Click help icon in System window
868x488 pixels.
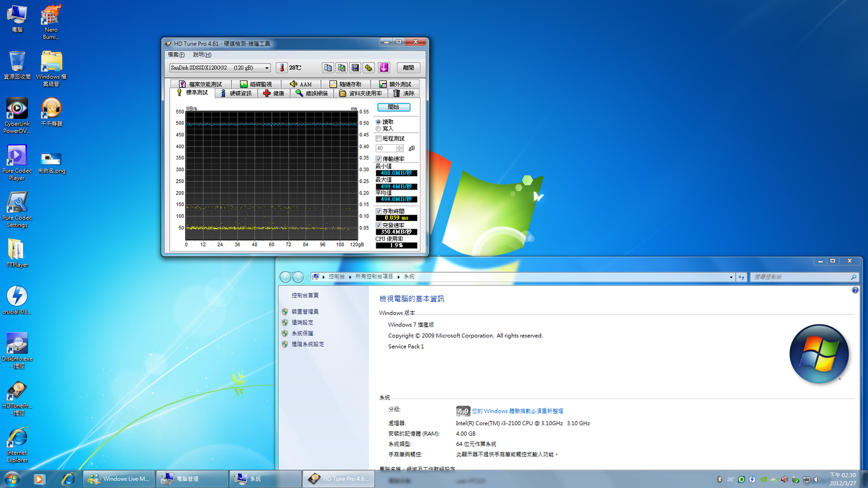(x=855, y=290)
